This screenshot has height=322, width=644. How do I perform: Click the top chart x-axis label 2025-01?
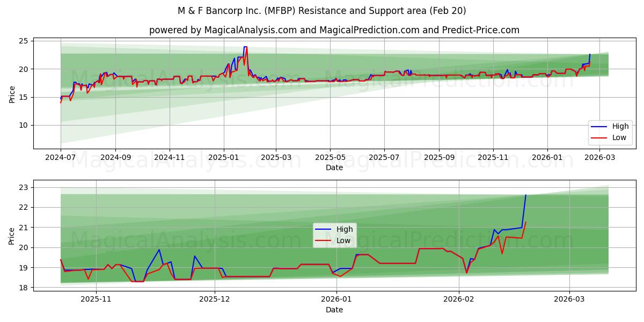click(x=224, y=158)
